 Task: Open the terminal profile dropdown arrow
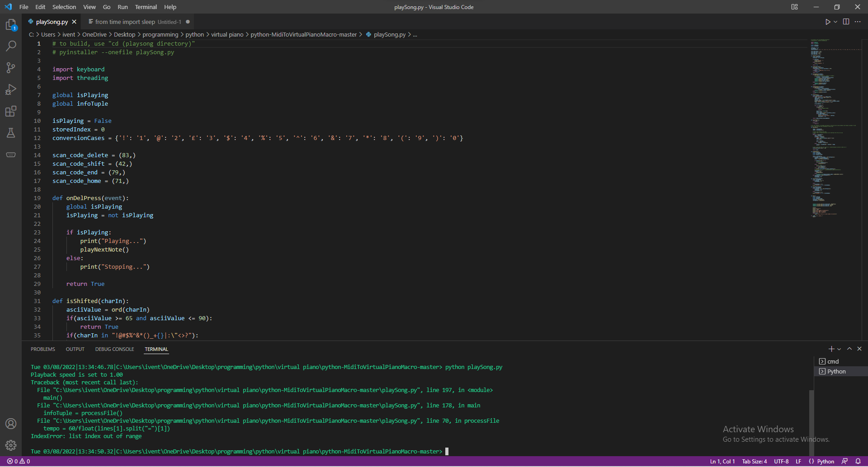pos(839,349)
